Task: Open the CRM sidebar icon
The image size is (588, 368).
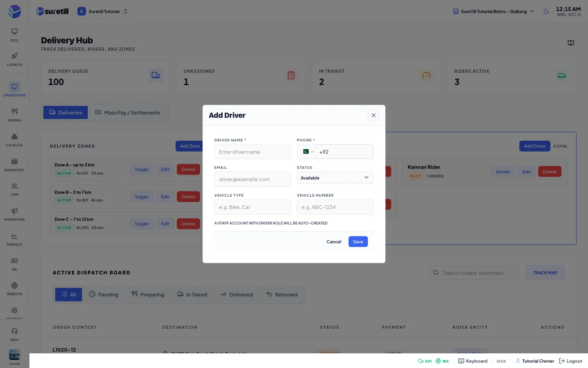Action: tap(14, 189)
